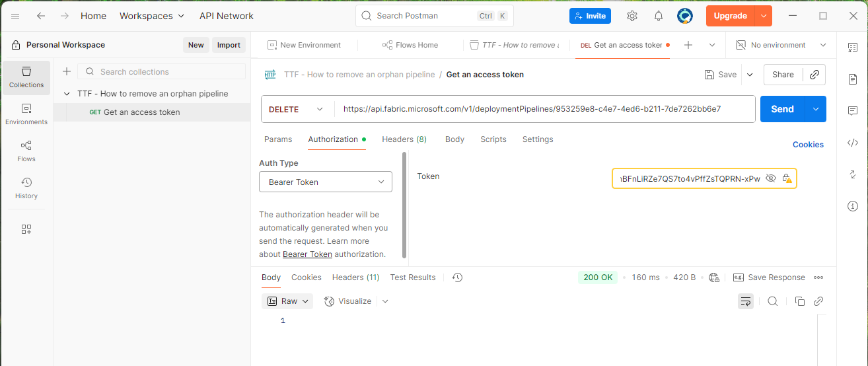This screenshot has width=868, height=366.
Task: Click the request URL field
Action: (x=545, y=110)
